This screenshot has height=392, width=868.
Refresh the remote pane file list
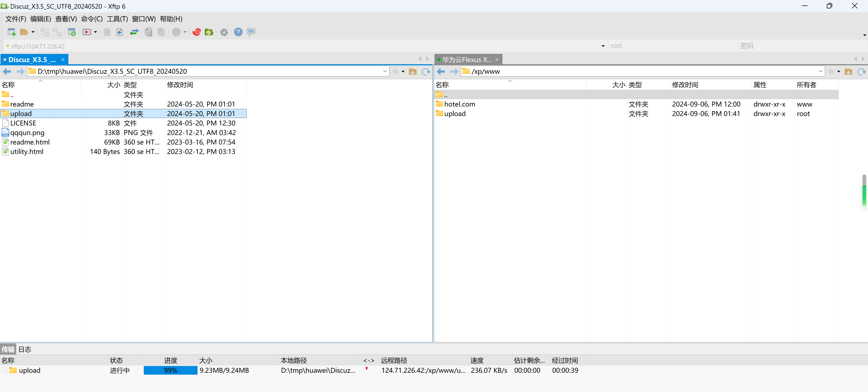[861, 71]
